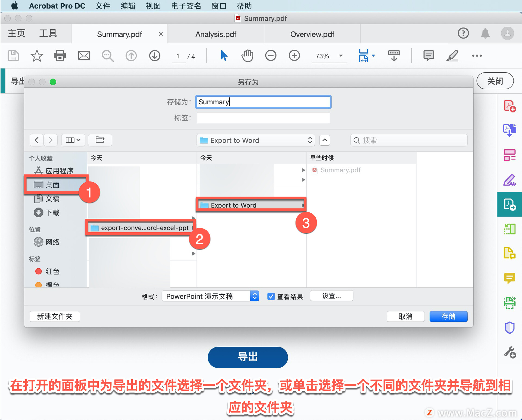
Task: Open the More Tools wrench icon
Action: (x=509, y=352)
